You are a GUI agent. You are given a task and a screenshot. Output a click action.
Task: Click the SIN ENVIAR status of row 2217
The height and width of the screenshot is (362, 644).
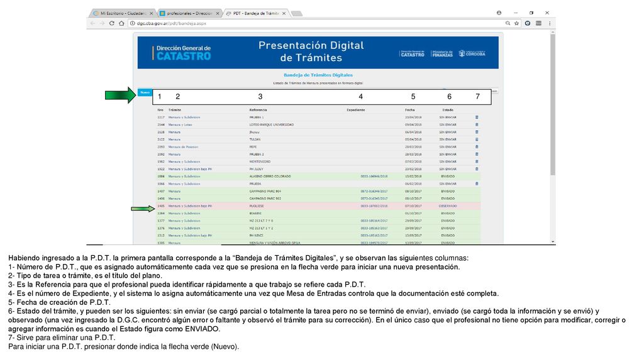[448, 118]
